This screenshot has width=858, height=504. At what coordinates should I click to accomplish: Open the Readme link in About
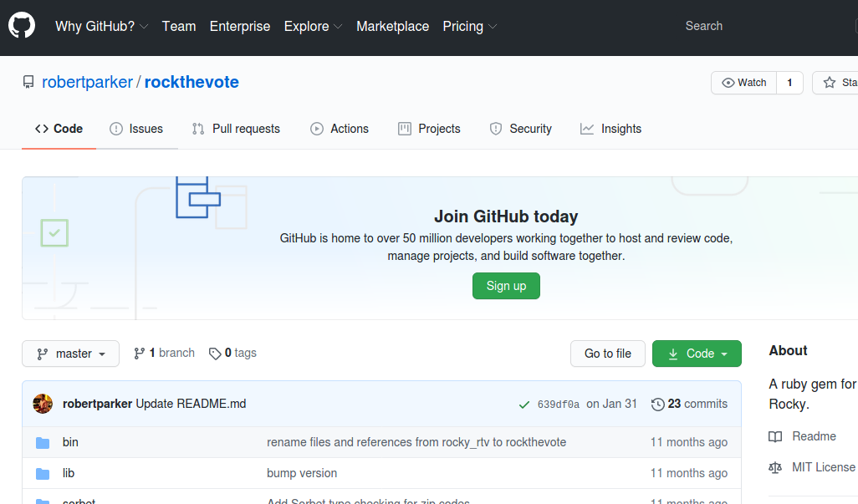click(x=814, y=436)
